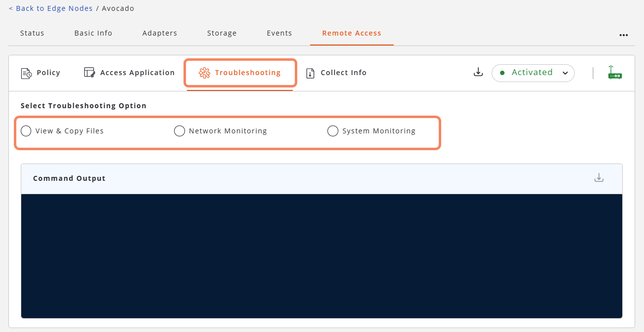
Task: Open the Storage tab
Action: (x=222, y=33)
